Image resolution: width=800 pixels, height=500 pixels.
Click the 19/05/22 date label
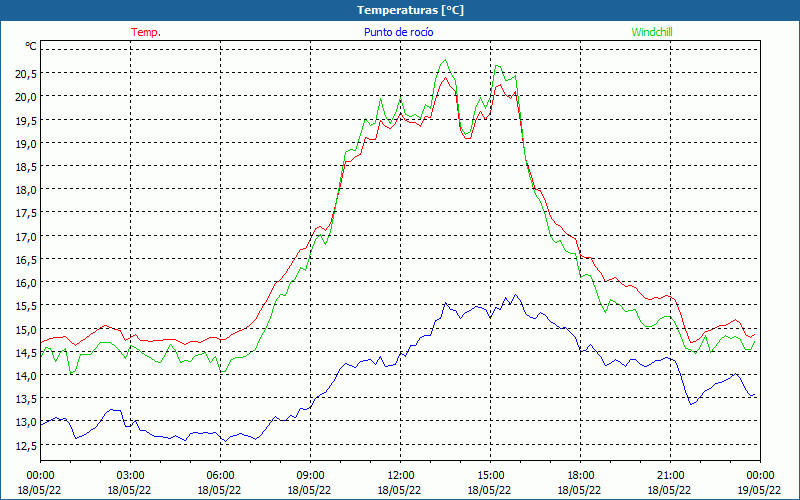tap(760, 490)
